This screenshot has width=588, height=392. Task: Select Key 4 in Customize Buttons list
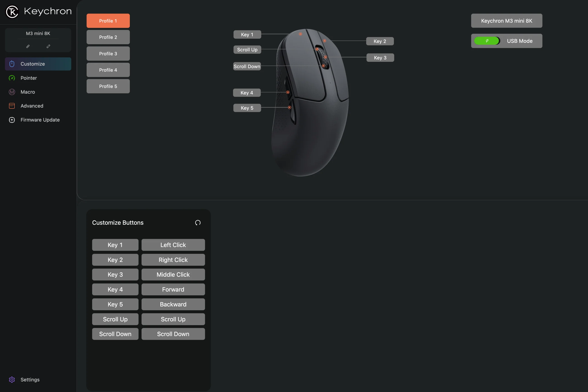pyautogui.click(x=115, y=289)
